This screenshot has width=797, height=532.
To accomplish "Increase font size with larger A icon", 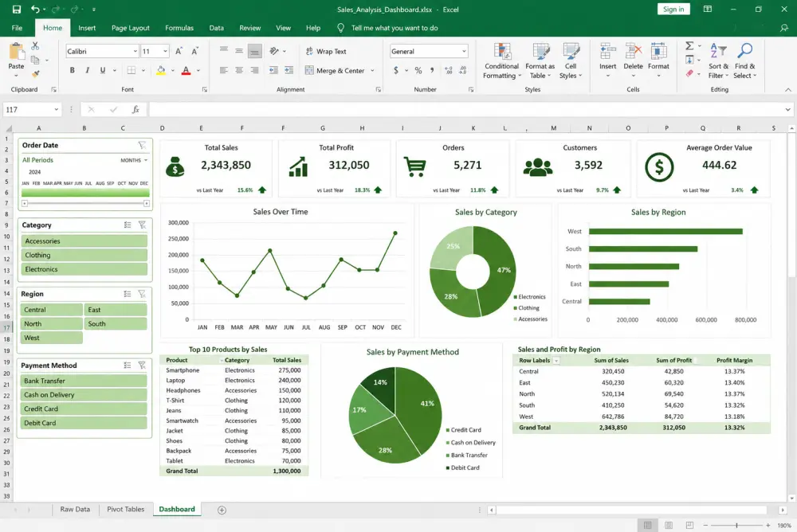I will [179, 51].
